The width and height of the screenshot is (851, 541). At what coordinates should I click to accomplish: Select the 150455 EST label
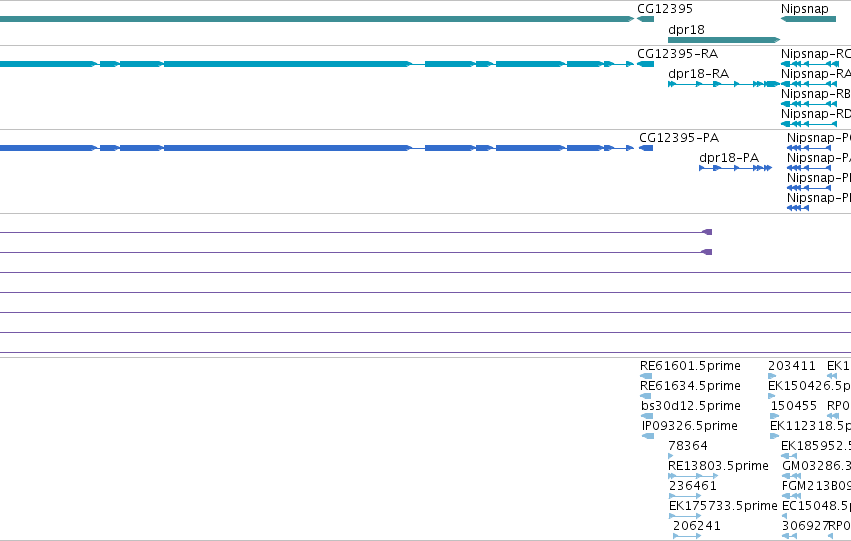click(793, 406)
